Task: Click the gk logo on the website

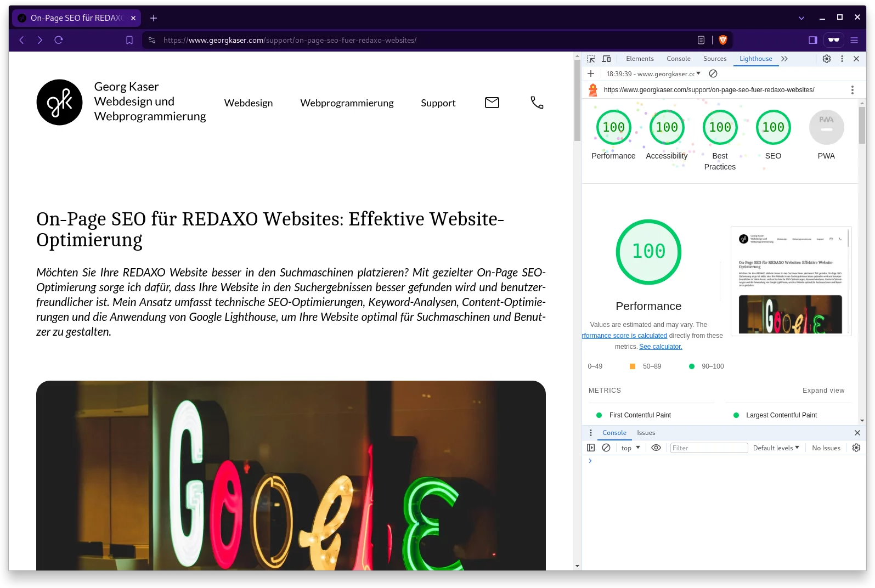Action: point(59,102)
